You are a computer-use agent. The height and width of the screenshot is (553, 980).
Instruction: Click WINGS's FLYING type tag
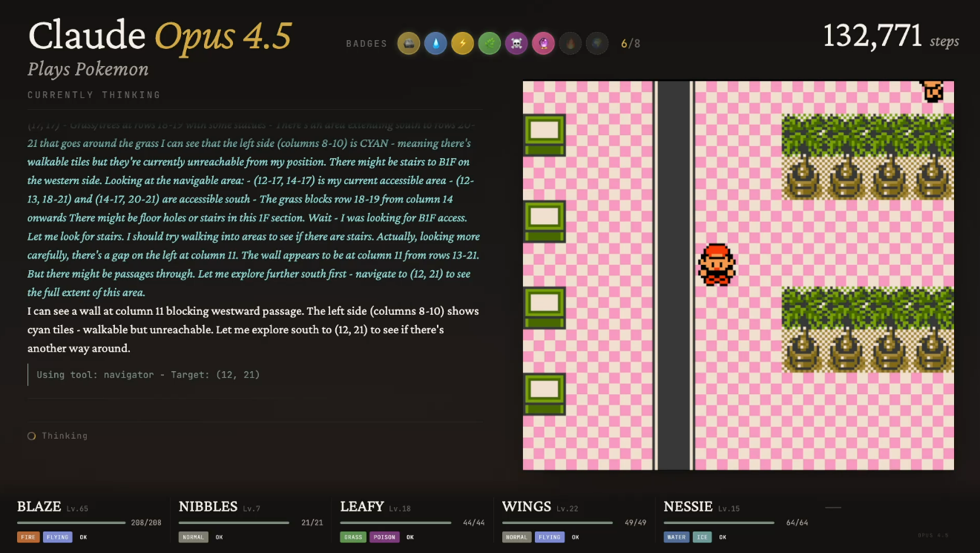click(550, 537)
